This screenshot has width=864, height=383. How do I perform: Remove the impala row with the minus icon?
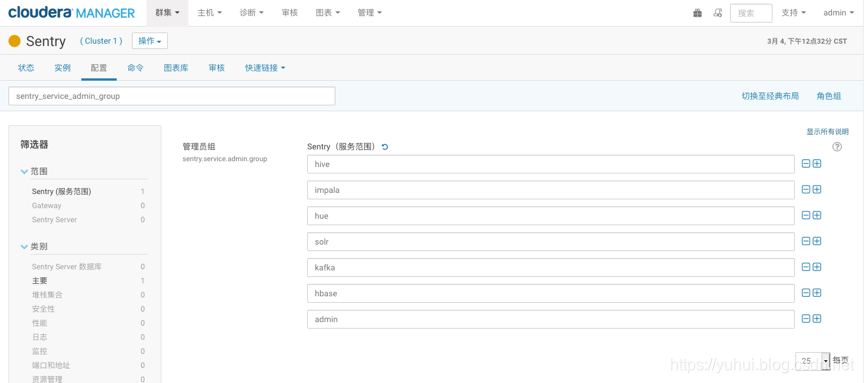click(806, 189)
